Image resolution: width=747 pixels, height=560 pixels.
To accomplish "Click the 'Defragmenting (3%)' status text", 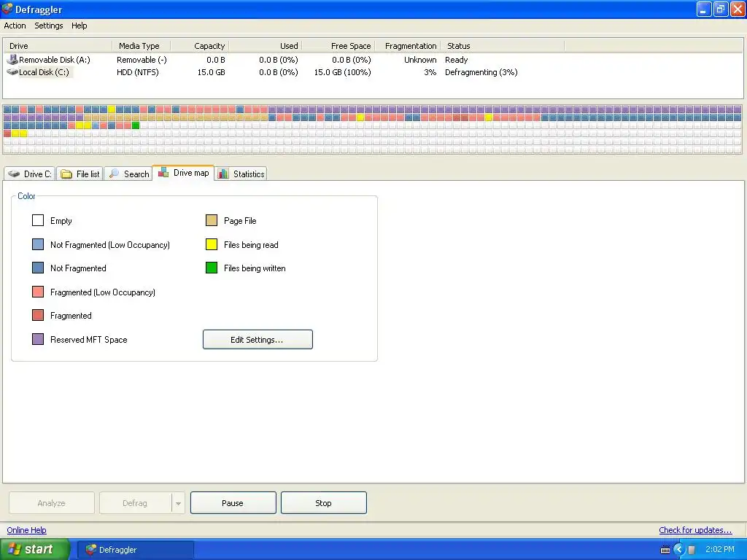I will click(x=481, y=72).
